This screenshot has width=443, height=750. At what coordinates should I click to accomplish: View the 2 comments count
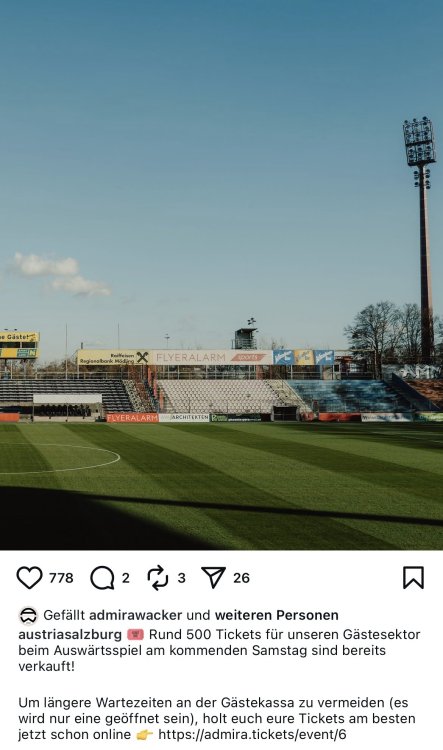pyautogui.click(x=125, y=578)
